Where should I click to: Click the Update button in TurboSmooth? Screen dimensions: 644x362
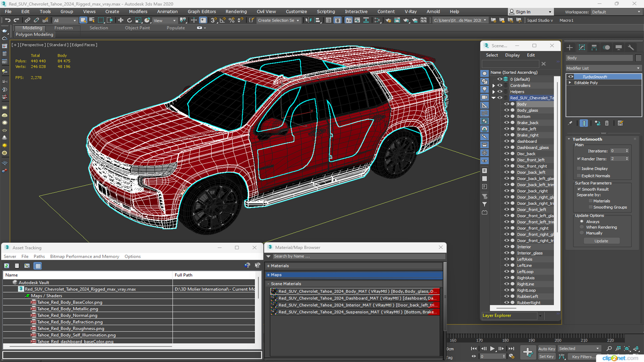(601, 241)
